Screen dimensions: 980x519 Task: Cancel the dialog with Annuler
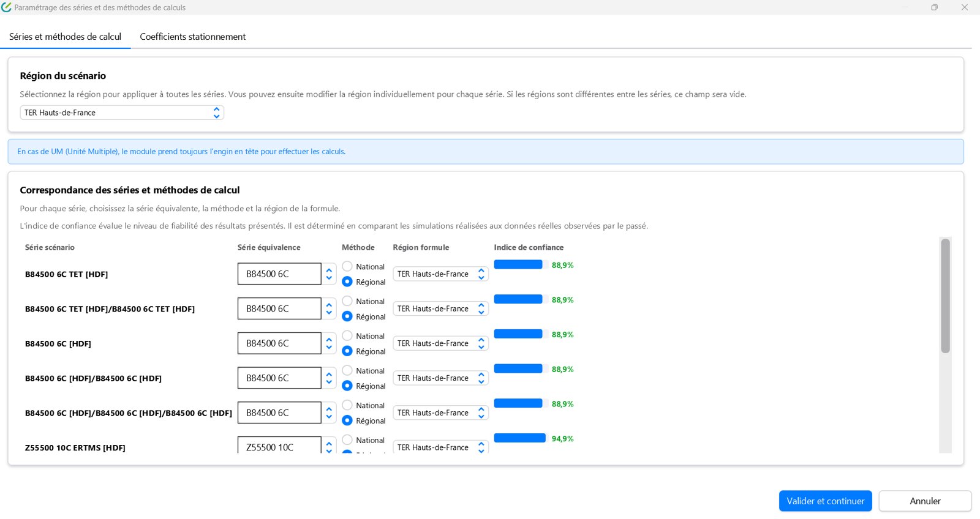click(925, 501)
